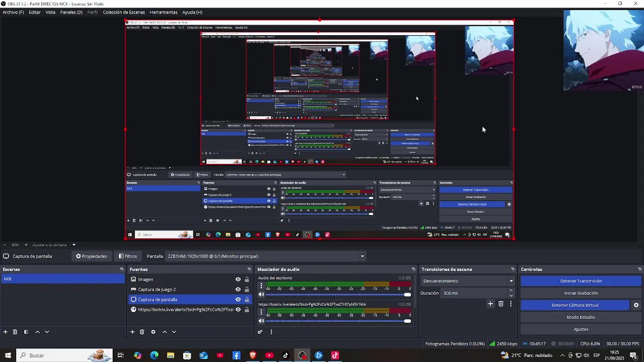Select the kick scene
The height and width of the screenshot is (362, 644).
point(62,279)
